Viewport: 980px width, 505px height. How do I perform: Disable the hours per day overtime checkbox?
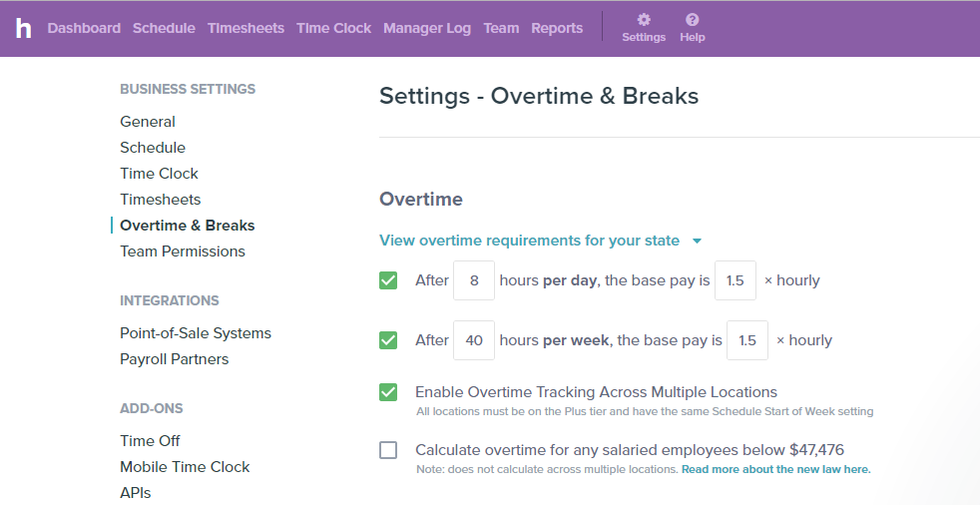[388, 280]
